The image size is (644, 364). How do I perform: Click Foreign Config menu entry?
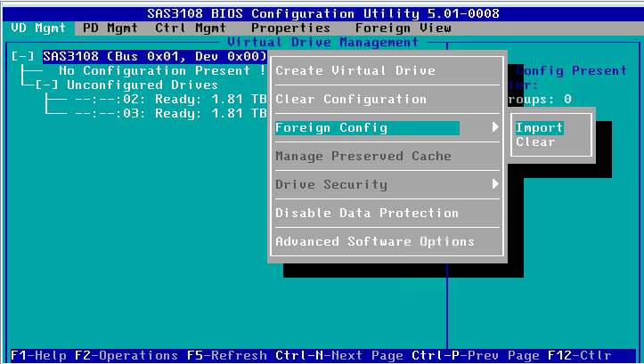point(331,127)
